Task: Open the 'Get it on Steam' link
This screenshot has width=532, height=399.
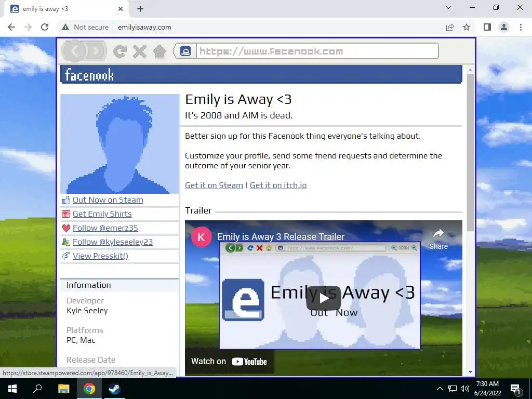Action: pos(214,185)
